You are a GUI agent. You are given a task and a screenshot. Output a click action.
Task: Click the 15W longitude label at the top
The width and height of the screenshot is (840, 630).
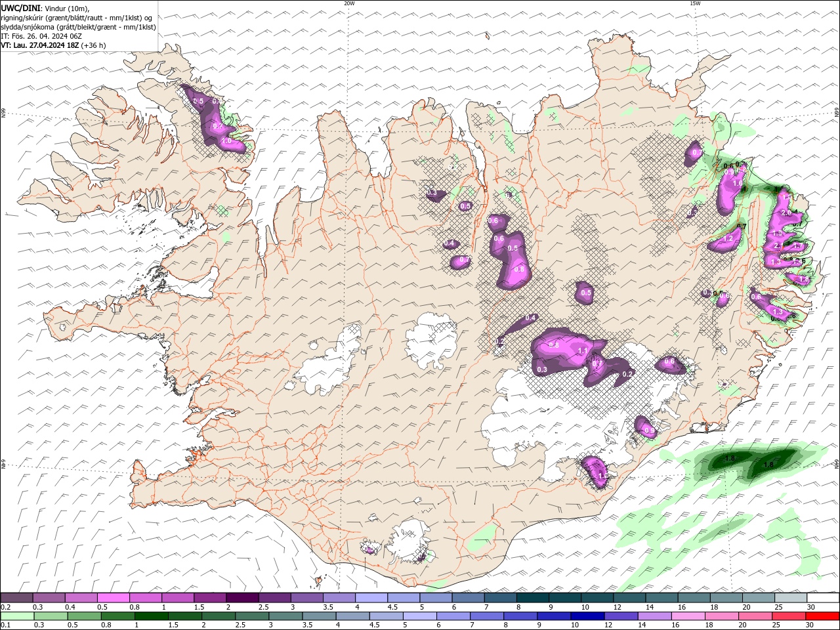click(x=695, y=3)
